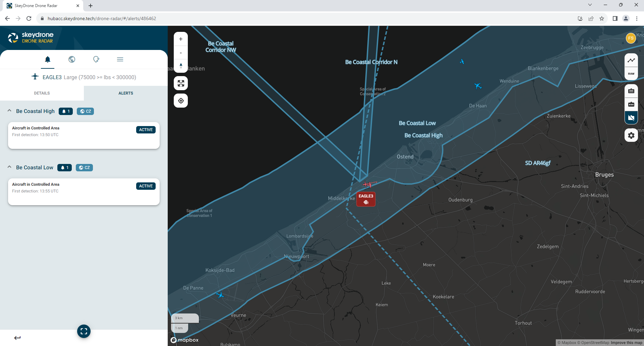Click the line chart icon on right sidebar
This screenshot has height=346, width=644.
pyautogui.click(x=631, y=60)
